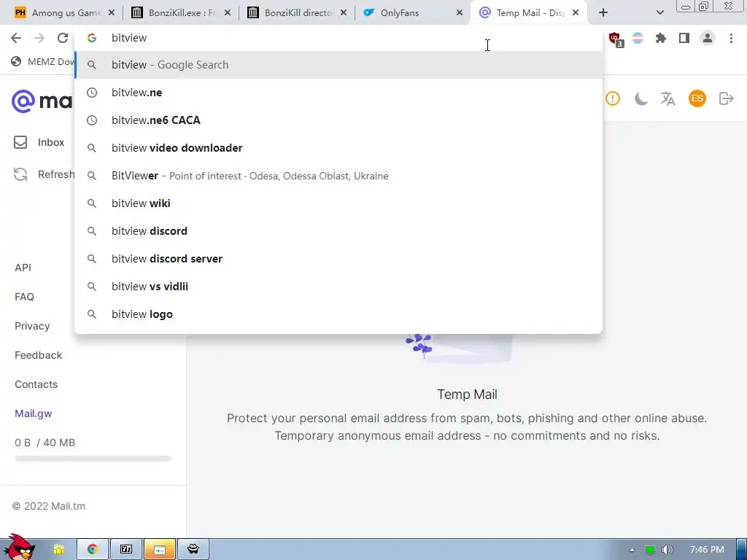Select 'bitview vs vidlii' suggestion

pos(338,286)
